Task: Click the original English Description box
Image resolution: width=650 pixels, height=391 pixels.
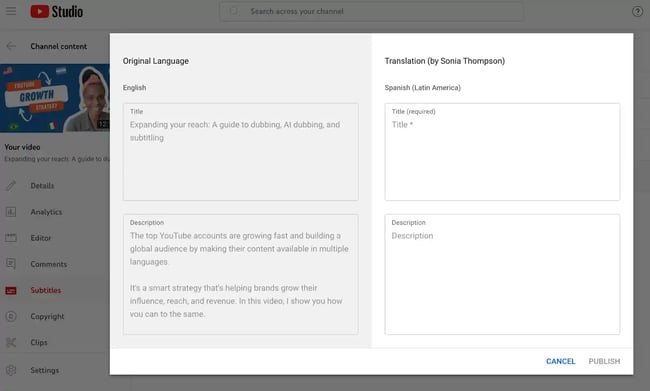Action: point(240,274)
